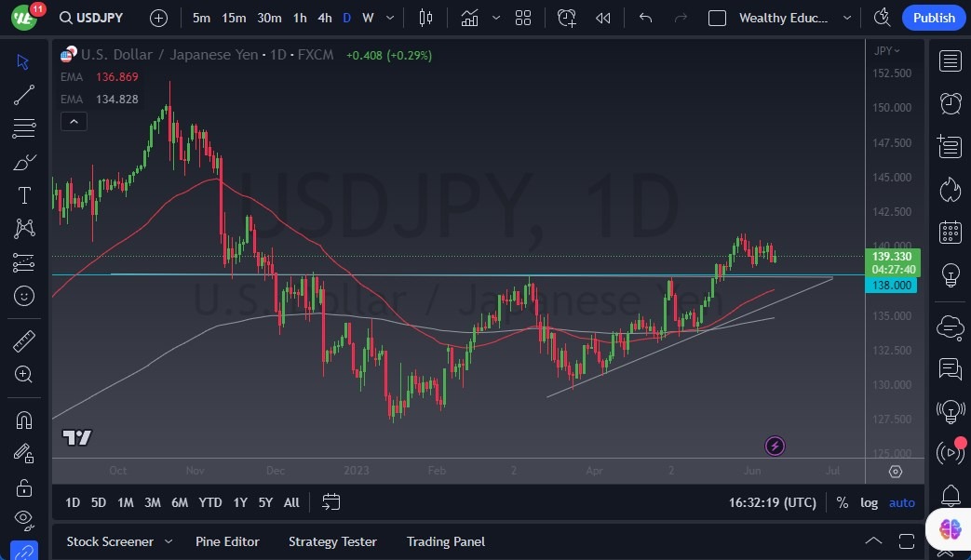Open user profile avatar menu
The image size is (971, 560).
[25, 18]
